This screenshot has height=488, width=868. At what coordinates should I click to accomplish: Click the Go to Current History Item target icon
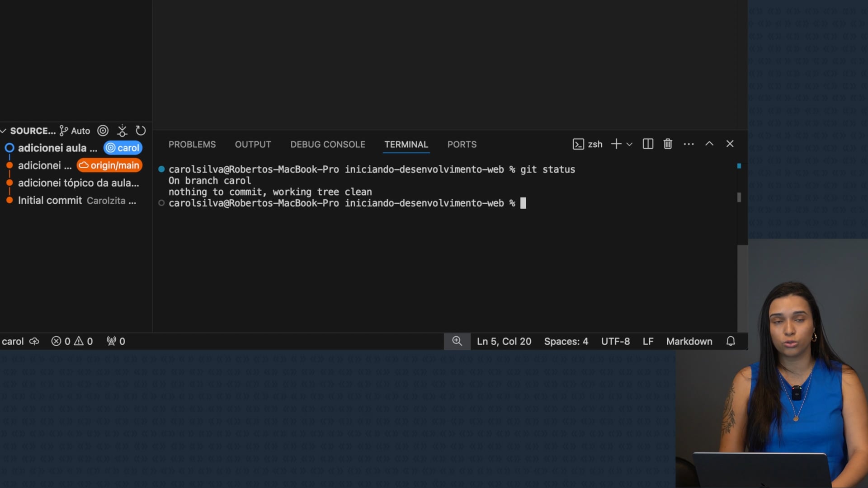click(103, 131)
